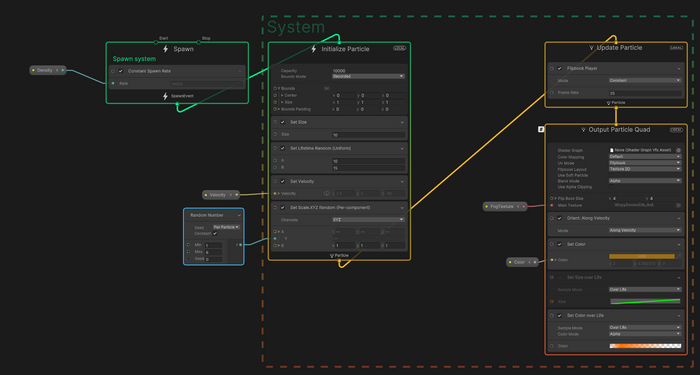Click the Update Particle funnel icon
Viewport: 700px width, 375px height.
[592, 48]
